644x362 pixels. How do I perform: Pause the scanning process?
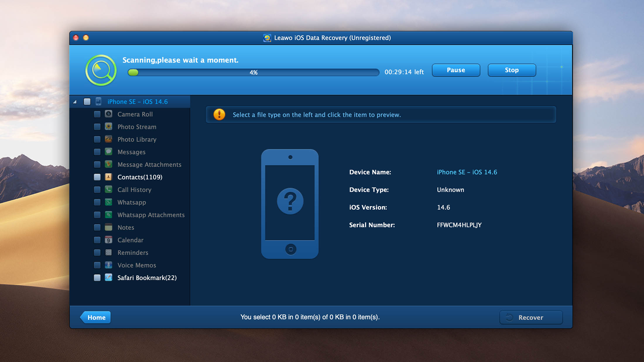[456, 70]
